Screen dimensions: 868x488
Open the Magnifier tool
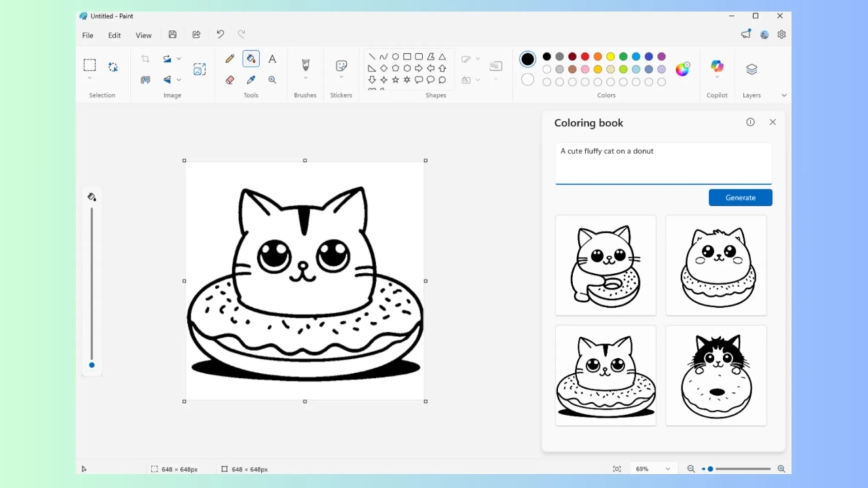tap(272, 80)
